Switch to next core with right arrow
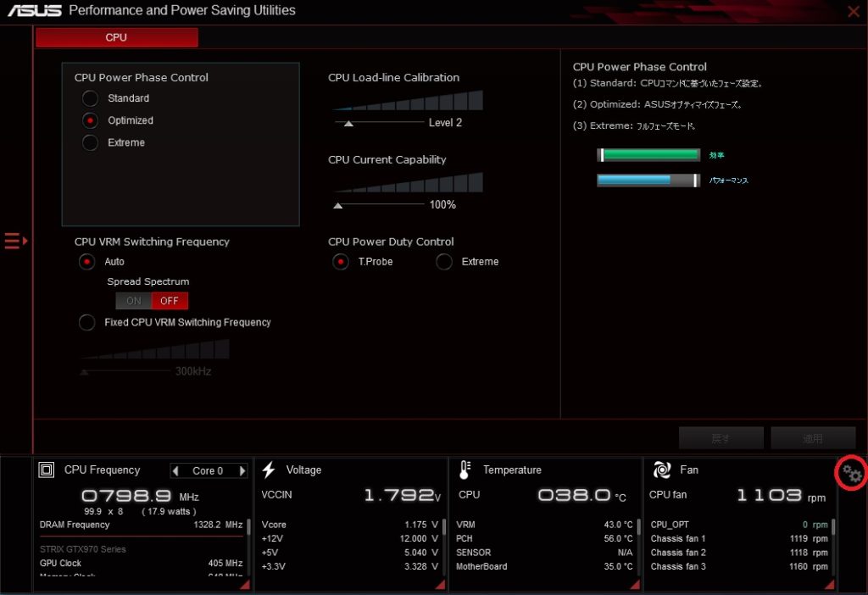Image resolution: width=868 pixels, height=595 pixels. click(242, 470)
